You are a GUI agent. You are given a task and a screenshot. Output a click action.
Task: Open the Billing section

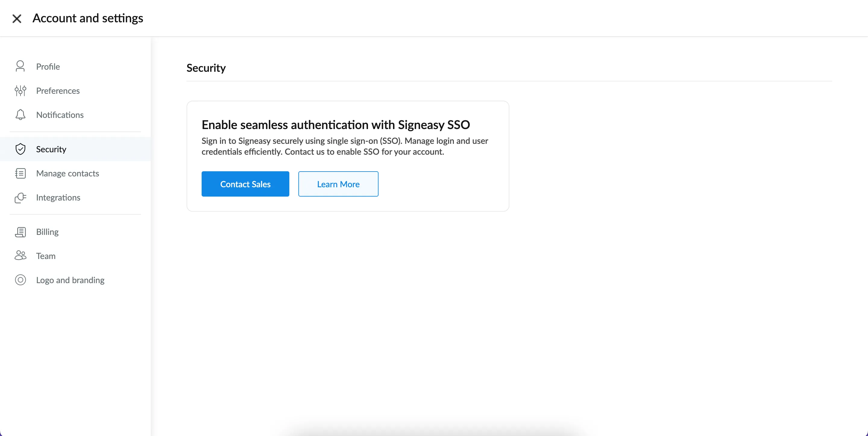(x=47, y=232)
